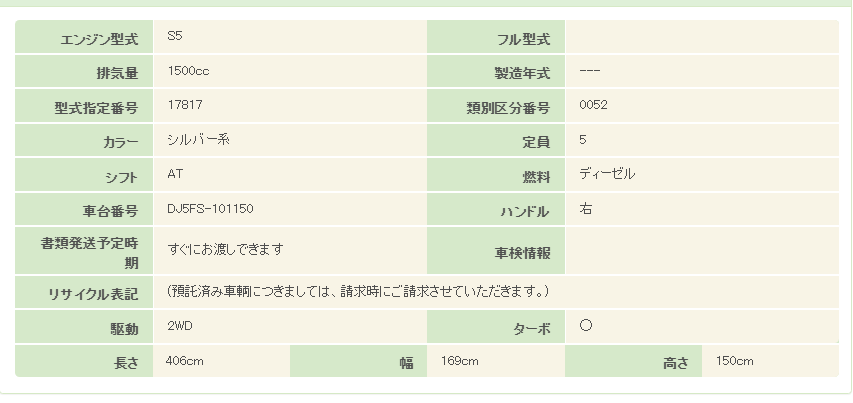853x403 pixels.
Task: Click the 製造年式 dashes value
Action: pos(589,71)
